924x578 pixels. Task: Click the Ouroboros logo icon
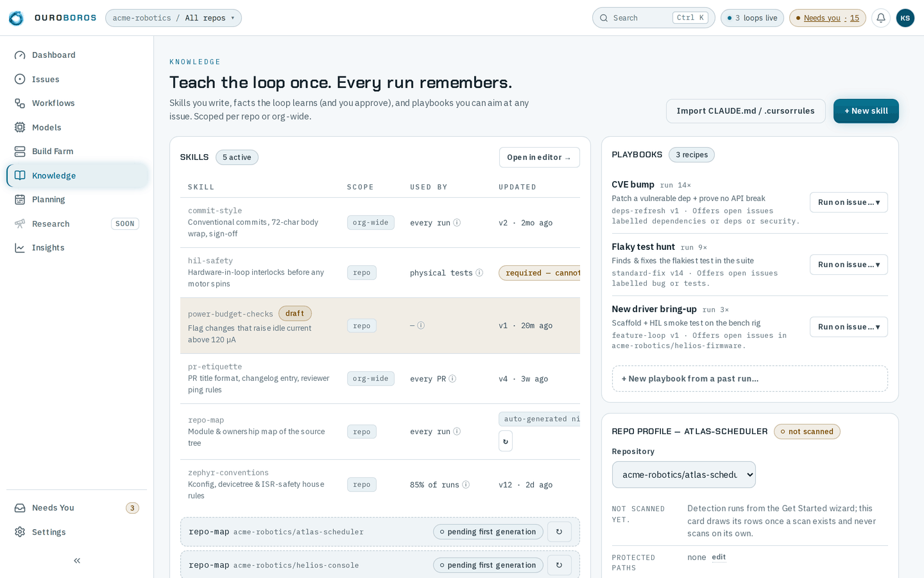tap(16, 18)
